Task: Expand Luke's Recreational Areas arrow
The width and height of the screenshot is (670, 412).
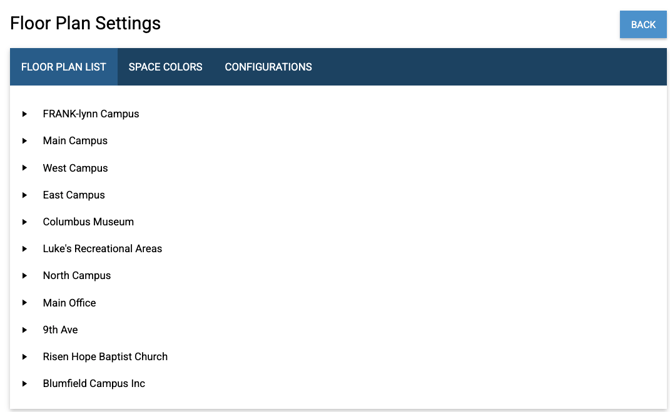Action: pyautogui.click(x=25, y=249)
